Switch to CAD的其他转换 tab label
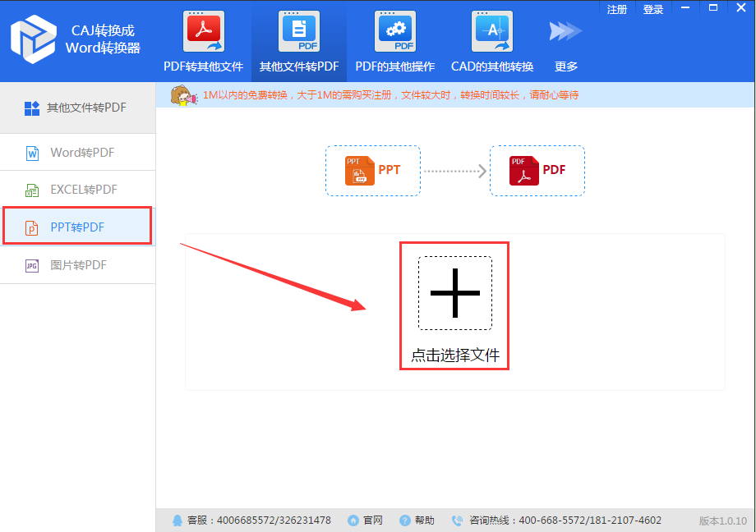This screenshot has height=532, width=756. (492, 66)
